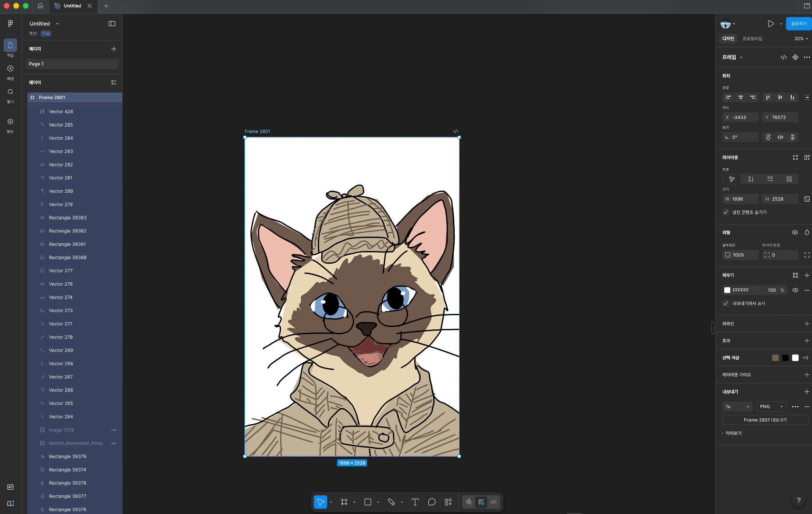The height and width of the screenshot is (514, 812).
Task: Select the Vector 428 layer
Action: coord(61,112)
